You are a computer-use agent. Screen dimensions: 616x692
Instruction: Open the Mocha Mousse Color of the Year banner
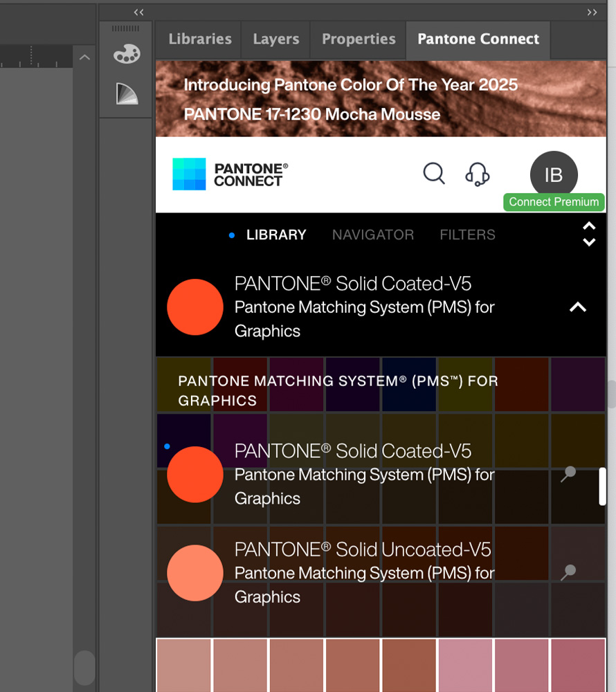pyautogui.click(x=381, y=99)
